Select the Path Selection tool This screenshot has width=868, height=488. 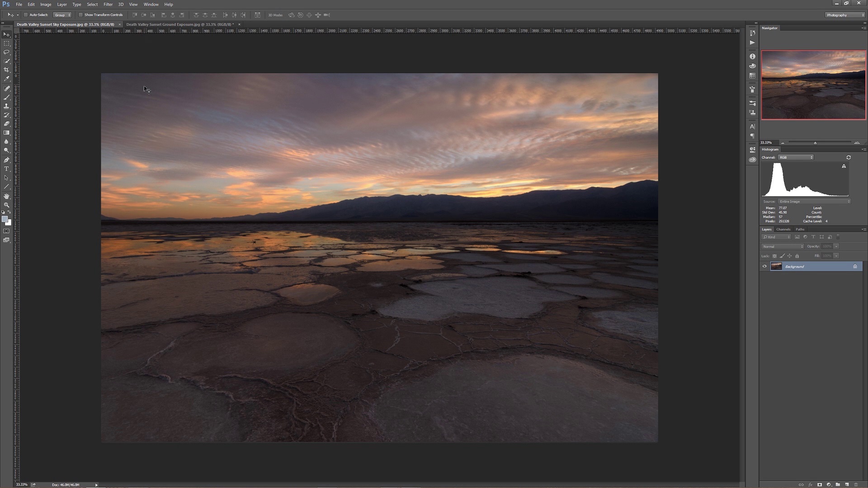(x=6, y=178)
